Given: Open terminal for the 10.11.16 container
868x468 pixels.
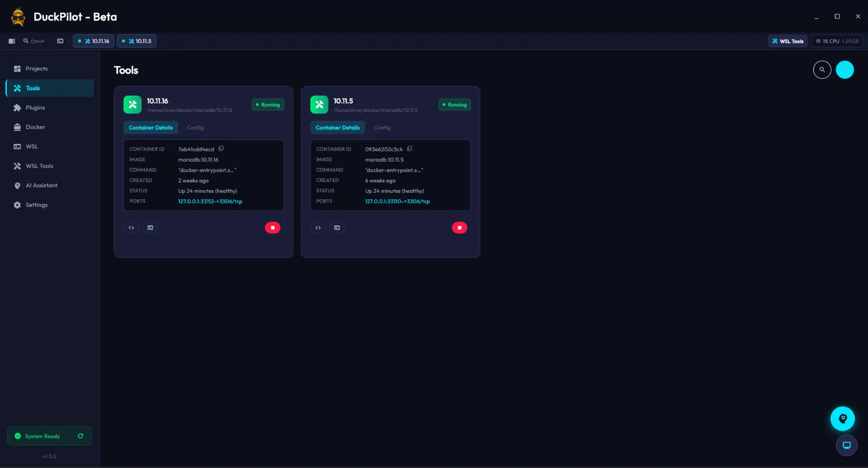Looking at the screenshot, I should click(x=150, y=228).
